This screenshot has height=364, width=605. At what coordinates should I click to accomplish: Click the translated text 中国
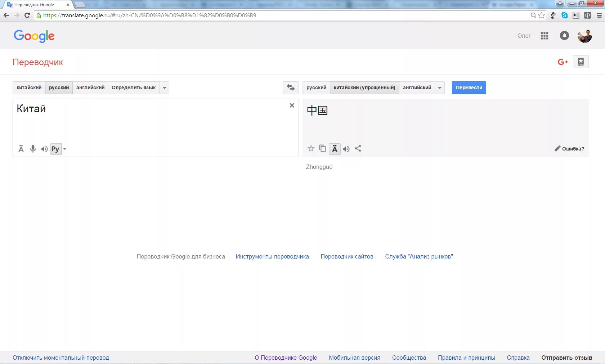click(x=317, y=110)
